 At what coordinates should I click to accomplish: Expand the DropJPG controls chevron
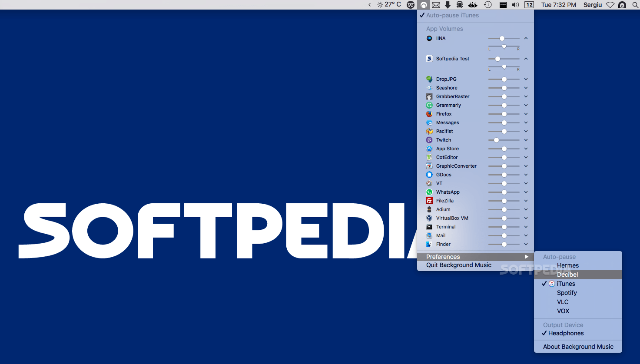point(526,79)
